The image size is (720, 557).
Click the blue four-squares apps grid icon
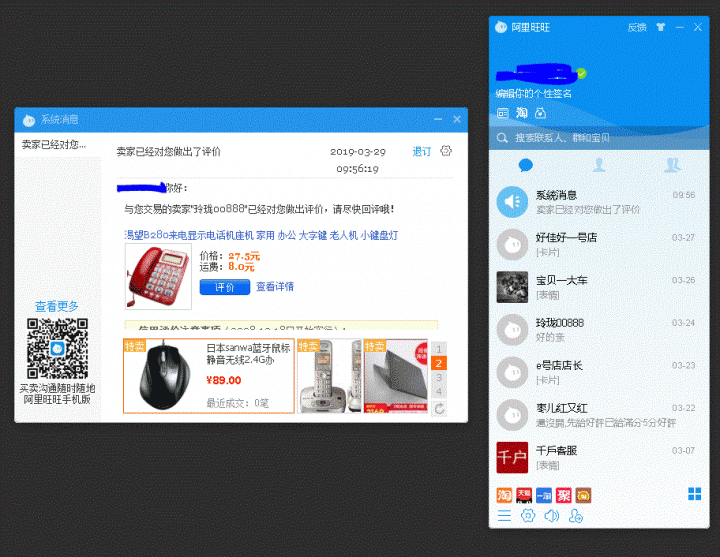pyautogui.click(x=694, y=494)
